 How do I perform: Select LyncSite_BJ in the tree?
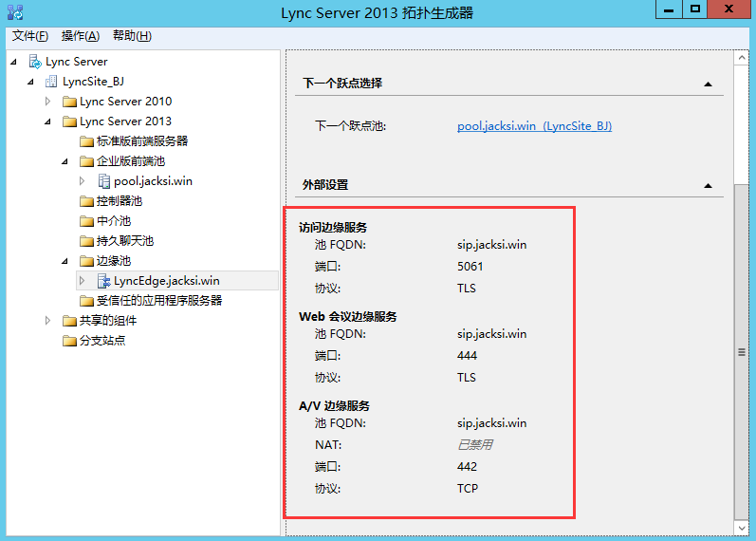pos(93,82)
